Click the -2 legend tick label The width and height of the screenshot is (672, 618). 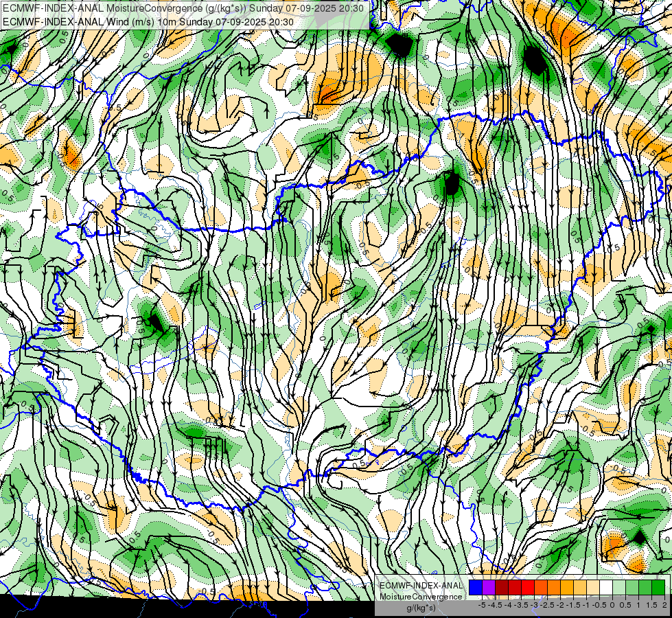click(561, 605)
